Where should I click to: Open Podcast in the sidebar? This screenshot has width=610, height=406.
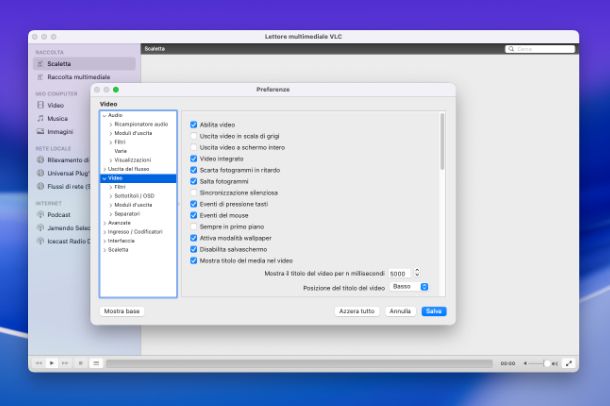click(59, 215)
